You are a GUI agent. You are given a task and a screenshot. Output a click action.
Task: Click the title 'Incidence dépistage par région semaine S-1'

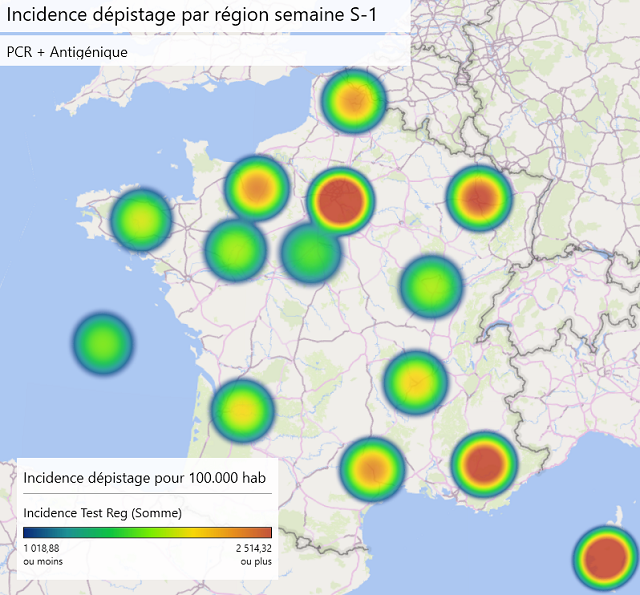tap(191, 15)
